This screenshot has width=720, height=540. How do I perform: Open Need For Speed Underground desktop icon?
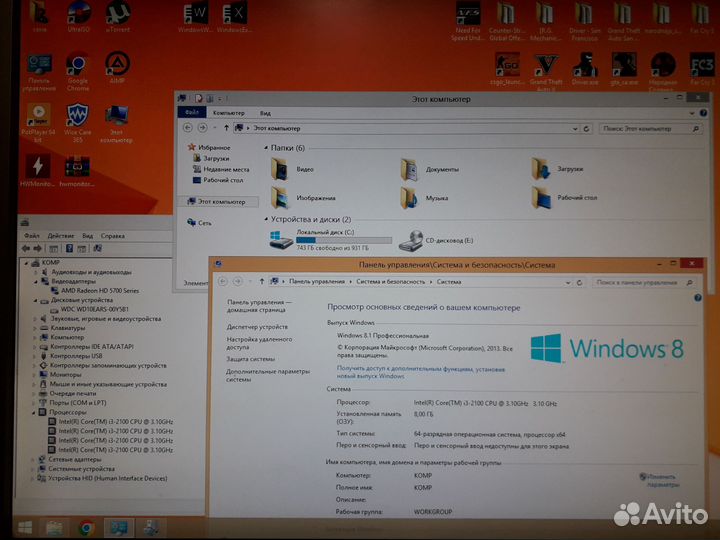tap(468, 20)
